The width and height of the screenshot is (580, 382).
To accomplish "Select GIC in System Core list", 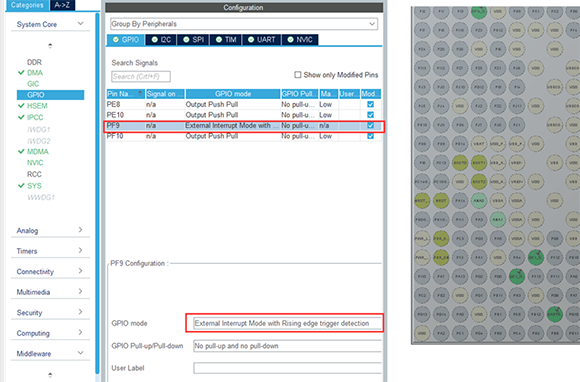I will coord(33,84).
